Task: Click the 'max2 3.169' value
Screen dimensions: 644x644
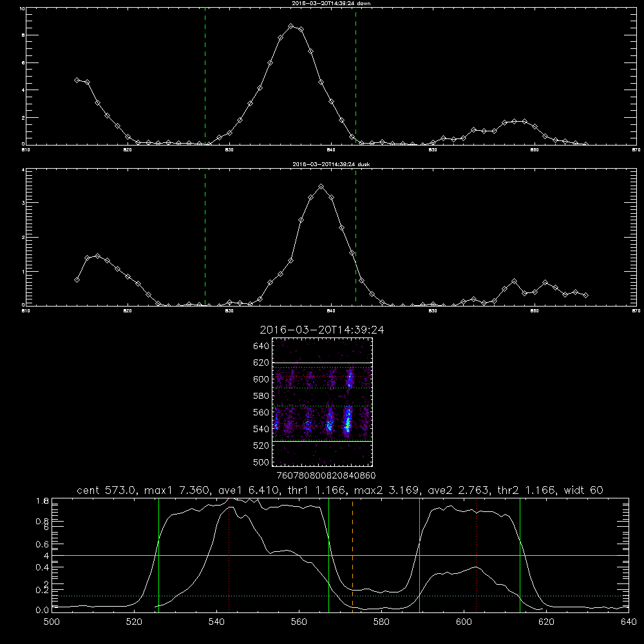Action: point(386,490)
